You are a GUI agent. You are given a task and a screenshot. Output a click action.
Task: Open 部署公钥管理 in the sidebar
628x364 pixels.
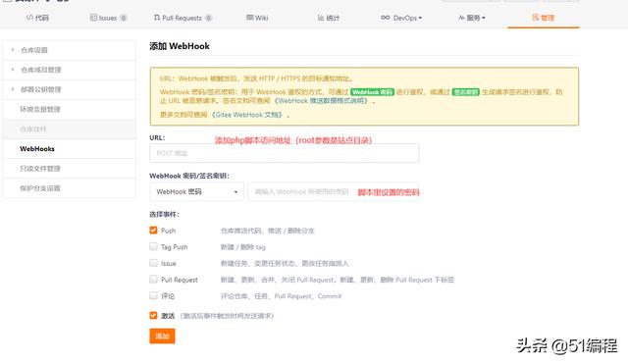click(69, 89)
